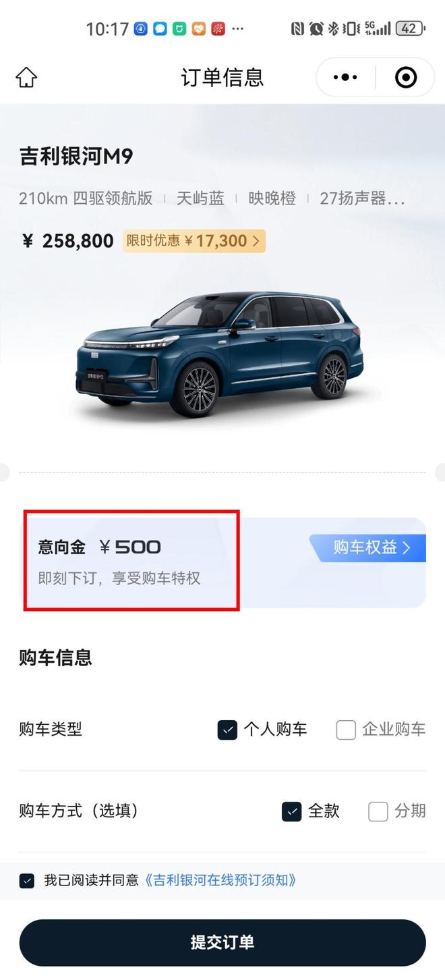
Task: Open the 吉利银河在线预订须知 link
Action: point(220,880)
